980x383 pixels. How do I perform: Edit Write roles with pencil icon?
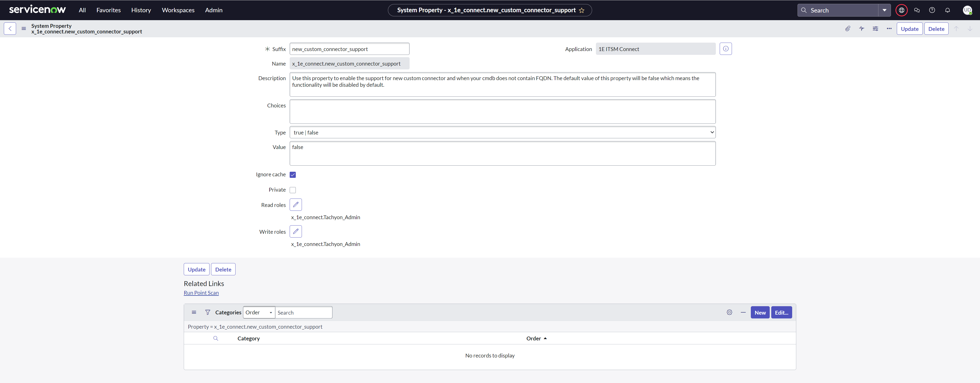click(296, 231)
